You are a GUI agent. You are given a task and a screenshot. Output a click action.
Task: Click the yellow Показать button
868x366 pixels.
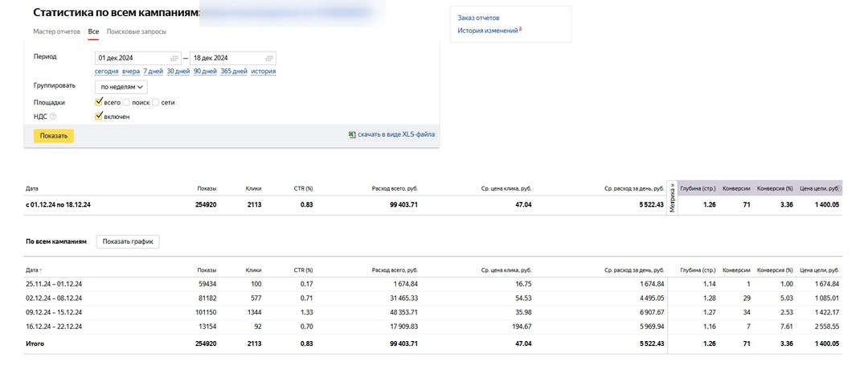[x=54, y=136]
